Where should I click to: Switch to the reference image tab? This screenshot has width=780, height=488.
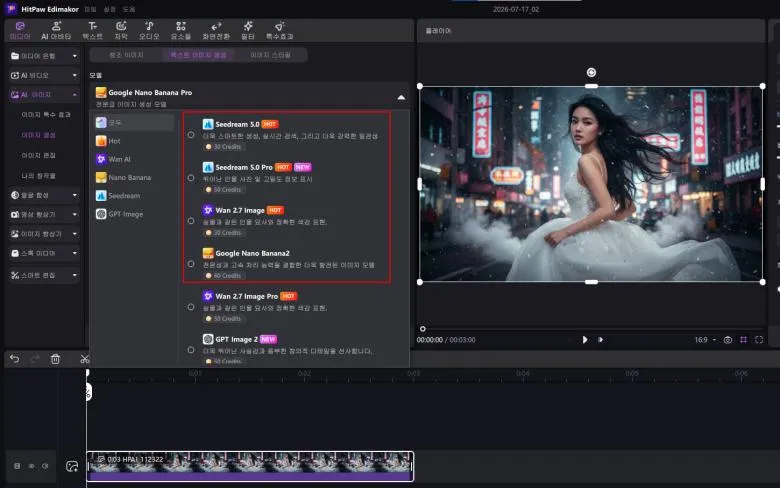[x=126, y=55]
